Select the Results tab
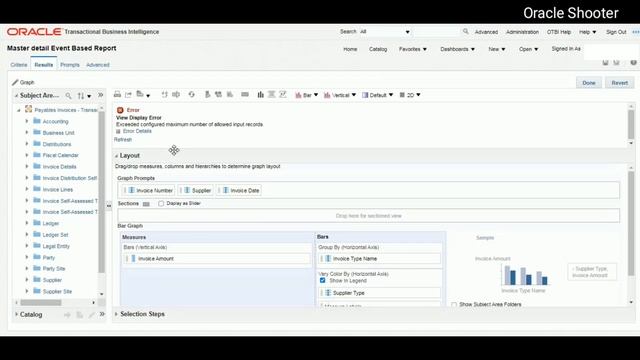This screenshot has width=640, height=360. point(44,65)
